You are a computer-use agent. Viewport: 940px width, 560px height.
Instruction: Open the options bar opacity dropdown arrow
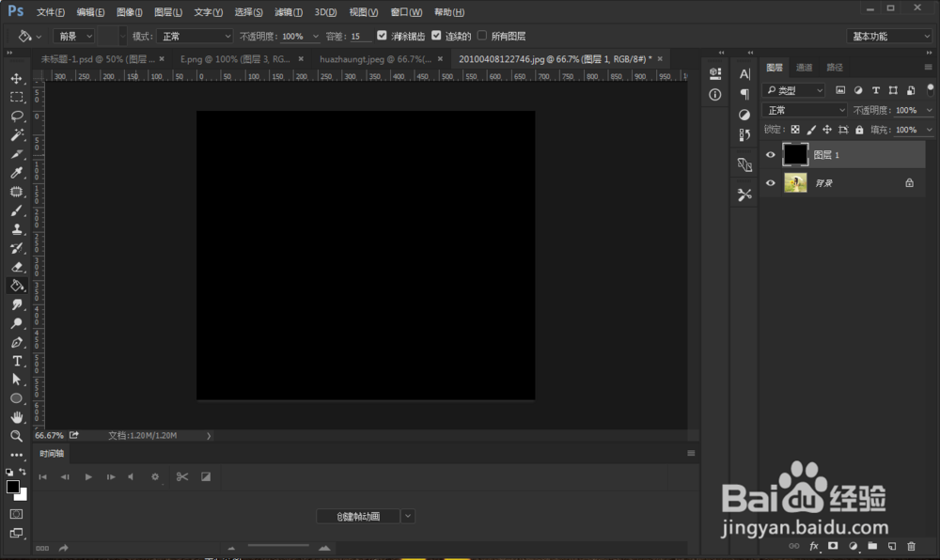pyautogui.click(x=315, y=37)
